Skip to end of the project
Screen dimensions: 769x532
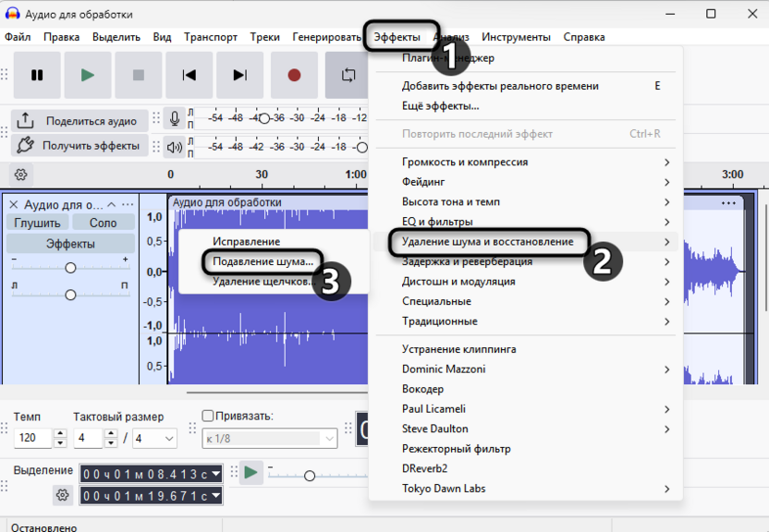240,75
